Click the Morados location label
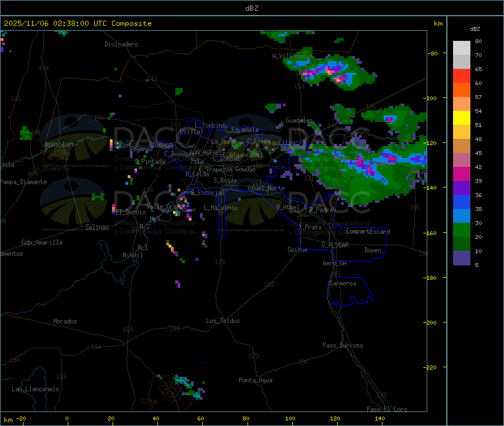The height and width of the screenshot is (426, 504). pos(65,321)
